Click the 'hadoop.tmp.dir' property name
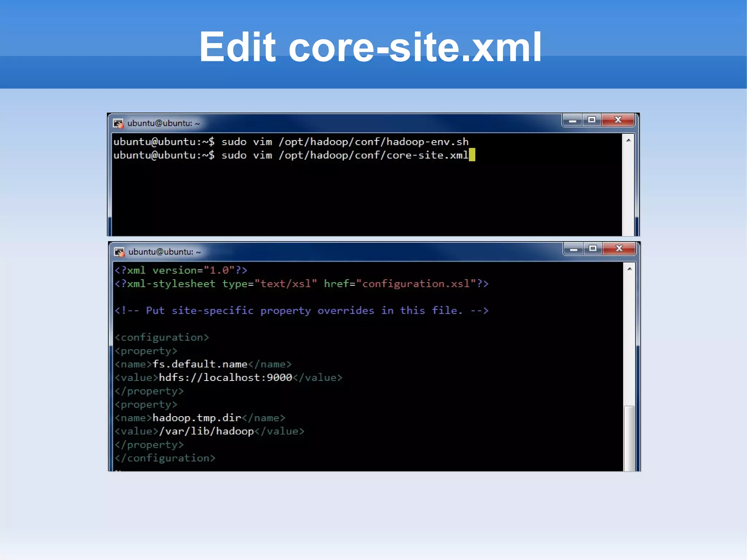Screen dimensions: 747x560 tap(197, 418)
